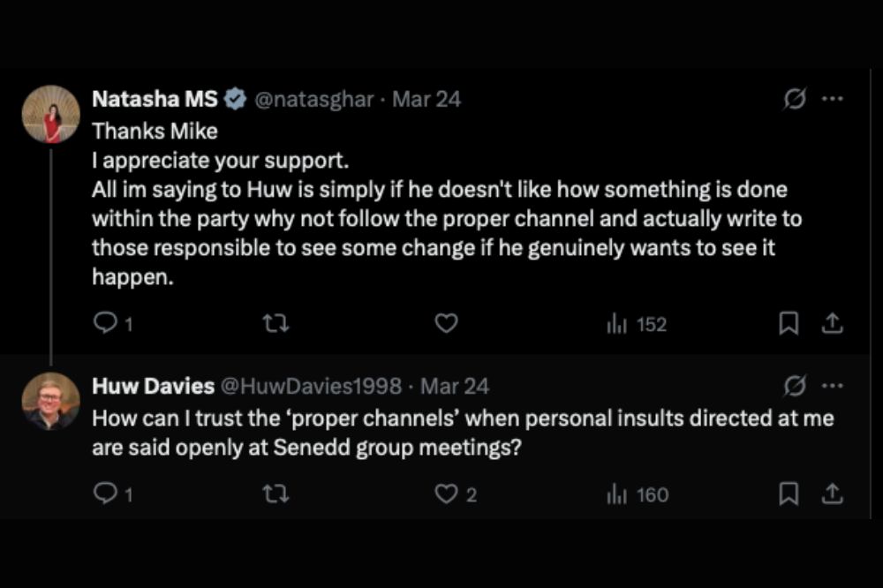Bookmark Natasha MS's tweet
The image size is (883, 588).
tap(788, 325)
